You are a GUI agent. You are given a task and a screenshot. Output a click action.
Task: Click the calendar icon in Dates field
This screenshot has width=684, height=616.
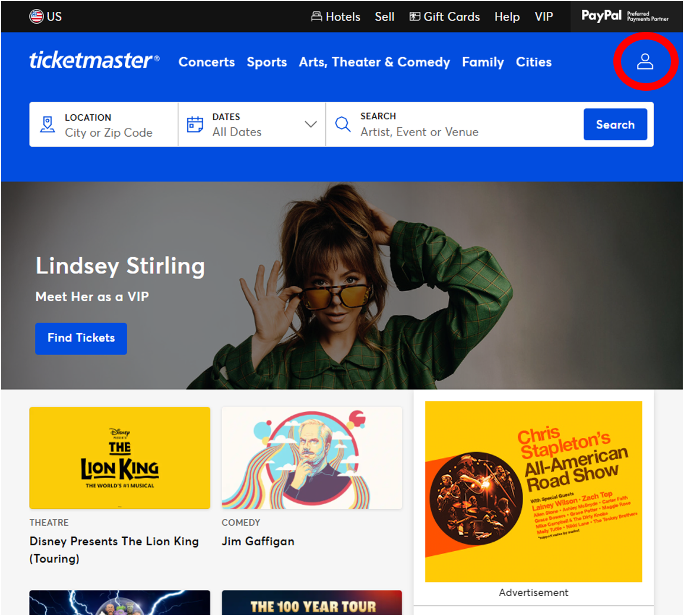[195, 124]
